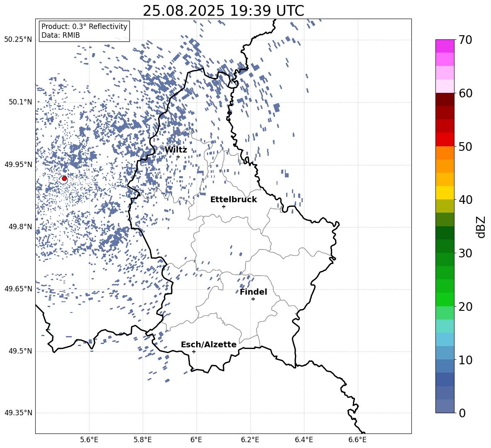This screenshot has width=491, height=448.
Task: Click the 49.8°N latitude label
Action: point(20,227)
